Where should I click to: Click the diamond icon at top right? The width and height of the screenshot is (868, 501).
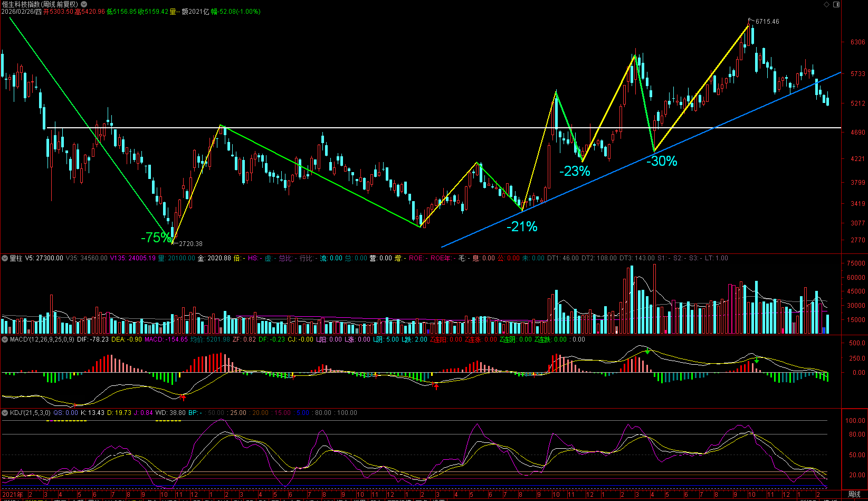coord(827,4)
